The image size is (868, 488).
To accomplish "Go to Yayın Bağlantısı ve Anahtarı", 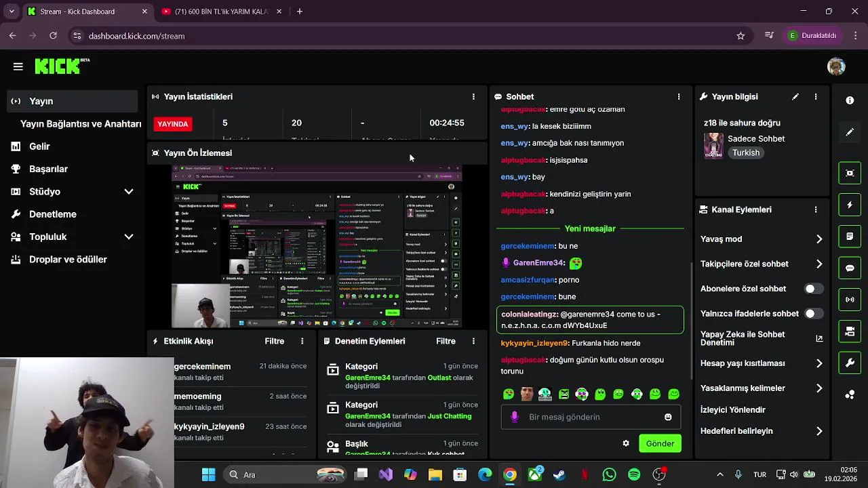I will (x=81, y=124).
